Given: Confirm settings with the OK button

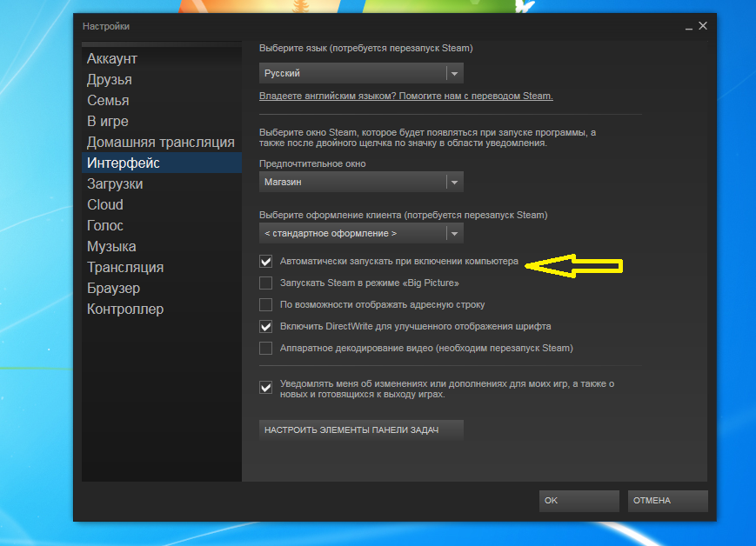Looking at the screenshot, I should 579,501.
